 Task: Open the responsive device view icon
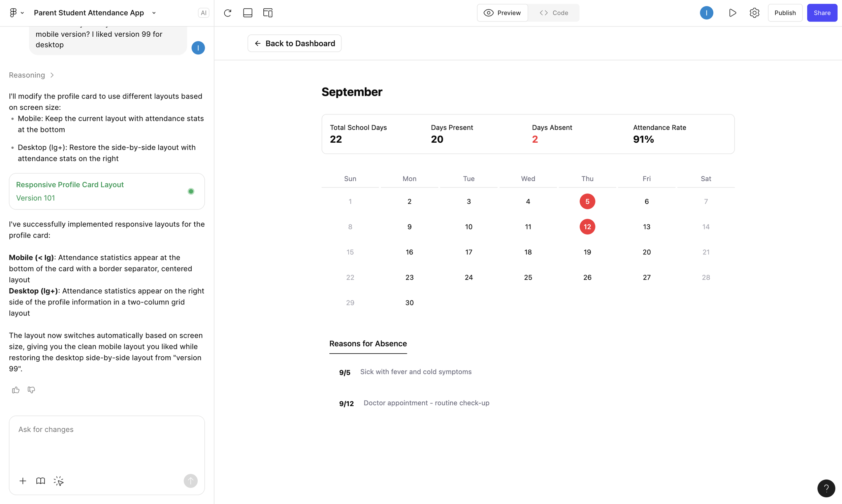(267, 13)
